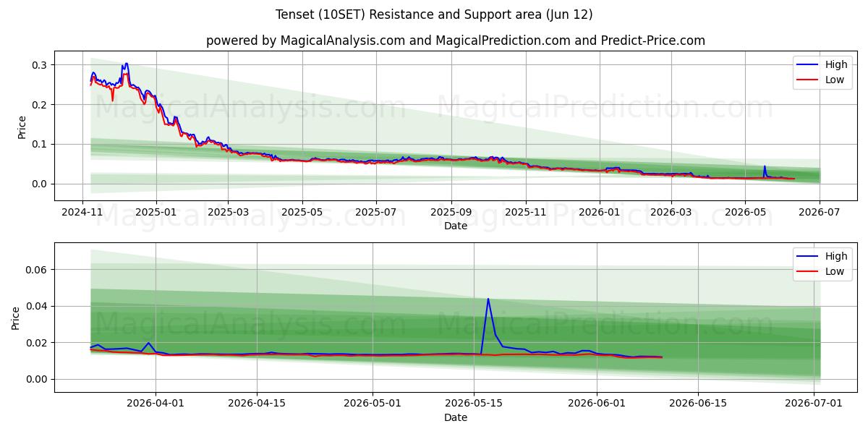This screenshot has width=868, height=434.
Task: Select the '2026-05-01' tick label
Action: pyautogui.click(x=373, y=404)
